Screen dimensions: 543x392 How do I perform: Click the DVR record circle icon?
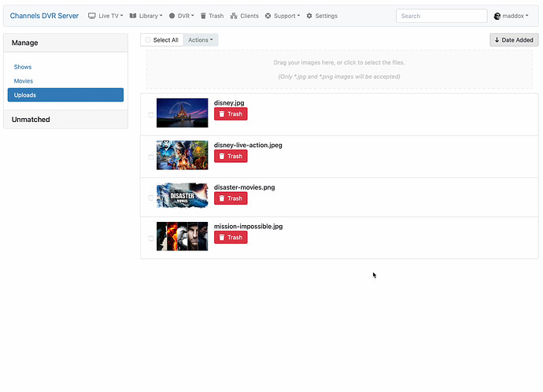[x=172, y=16]
